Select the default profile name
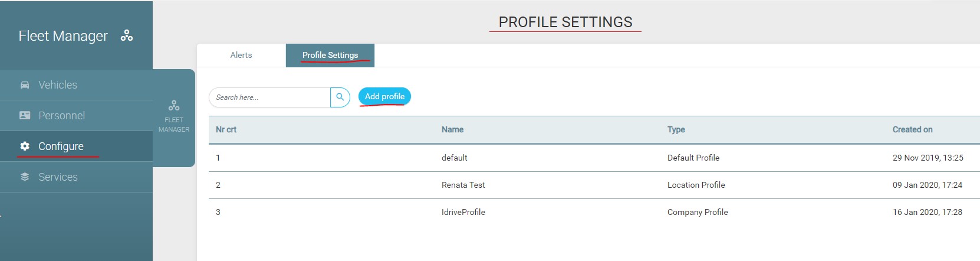The image size is (980, 261). pos(454,158)
